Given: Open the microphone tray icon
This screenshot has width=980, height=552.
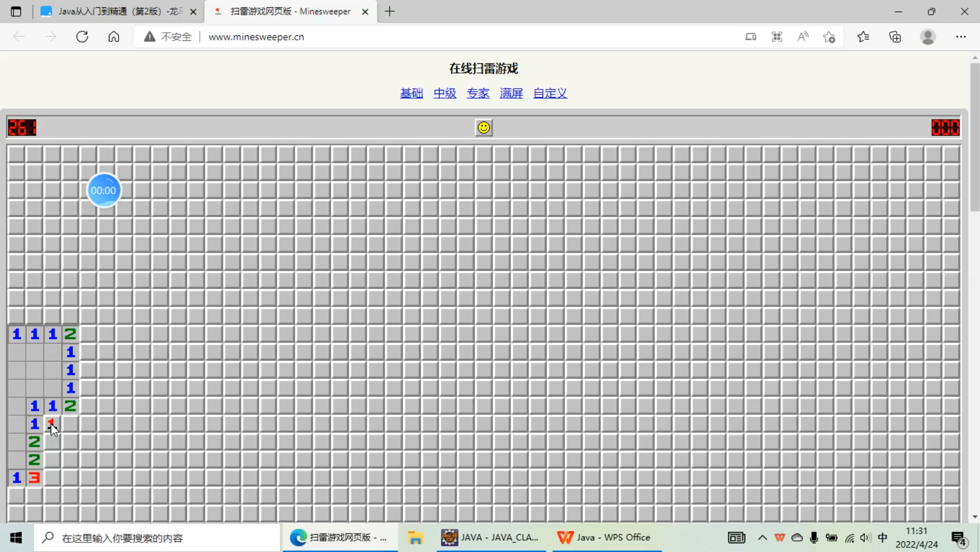Looking at the screenshot, I should (x=814, y=538).
